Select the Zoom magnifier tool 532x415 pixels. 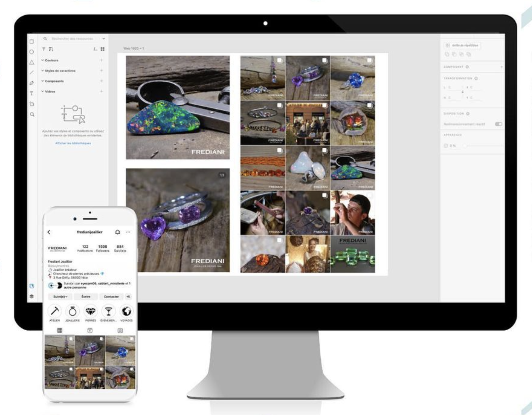tap(32, 114)
